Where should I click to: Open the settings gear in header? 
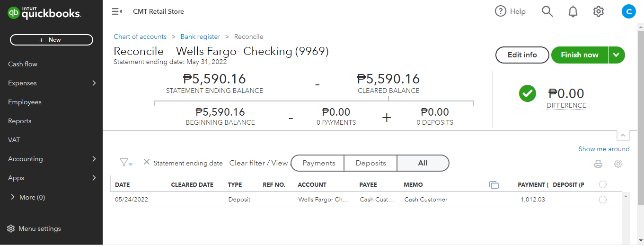599,11
